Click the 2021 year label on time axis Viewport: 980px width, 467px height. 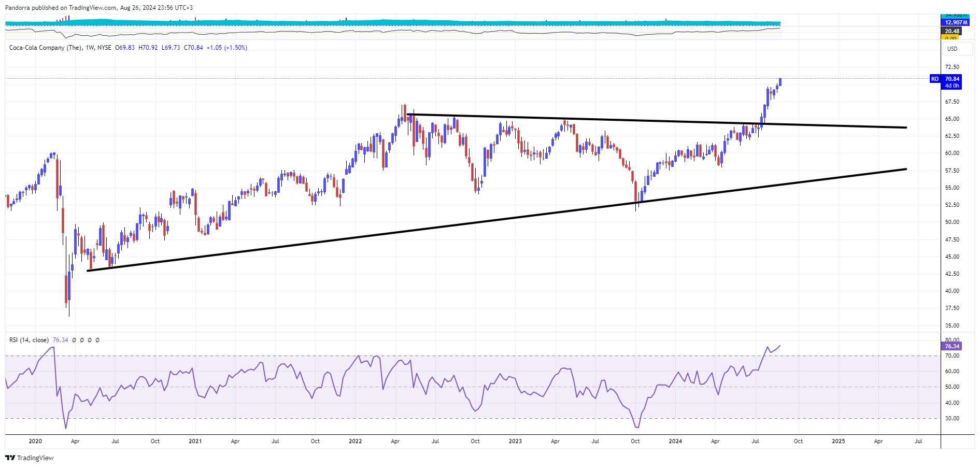point(195,442)
